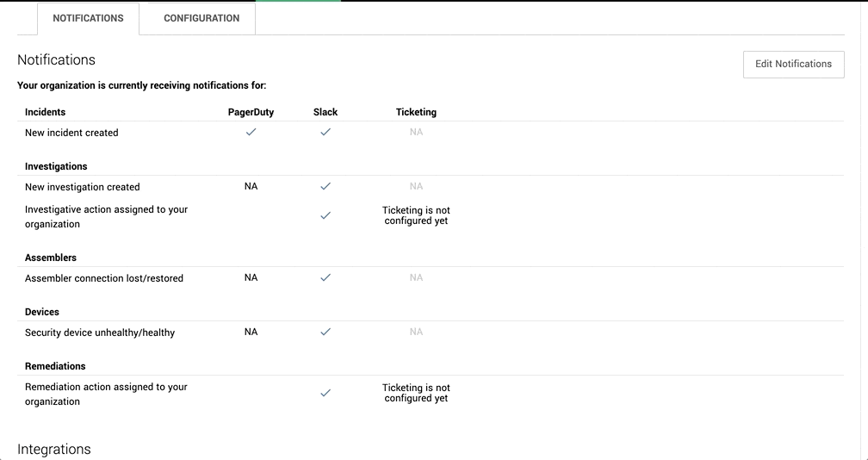Click the Ticketing NA for New incident created
868x460 pixels.
(x=416, y=132)
